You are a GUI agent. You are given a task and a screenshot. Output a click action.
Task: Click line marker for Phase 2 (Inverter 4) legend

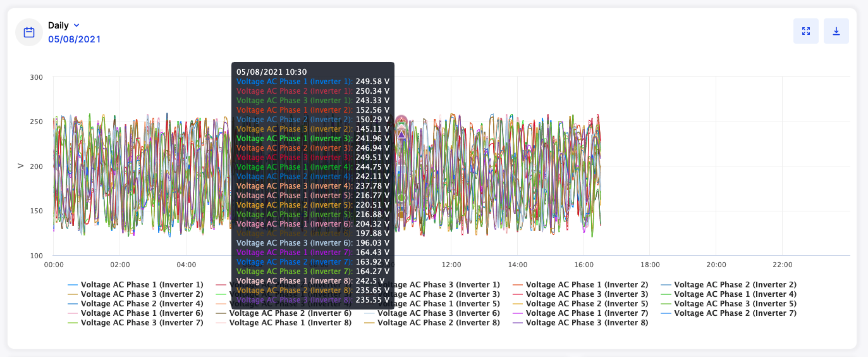click(73, 304)
